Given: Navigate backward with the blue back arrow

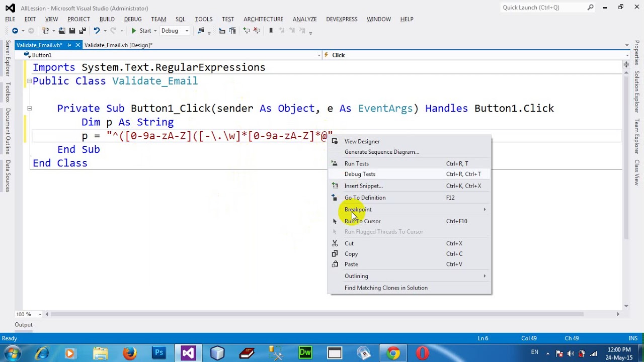Looking at the screenshot, I should 15,31.
